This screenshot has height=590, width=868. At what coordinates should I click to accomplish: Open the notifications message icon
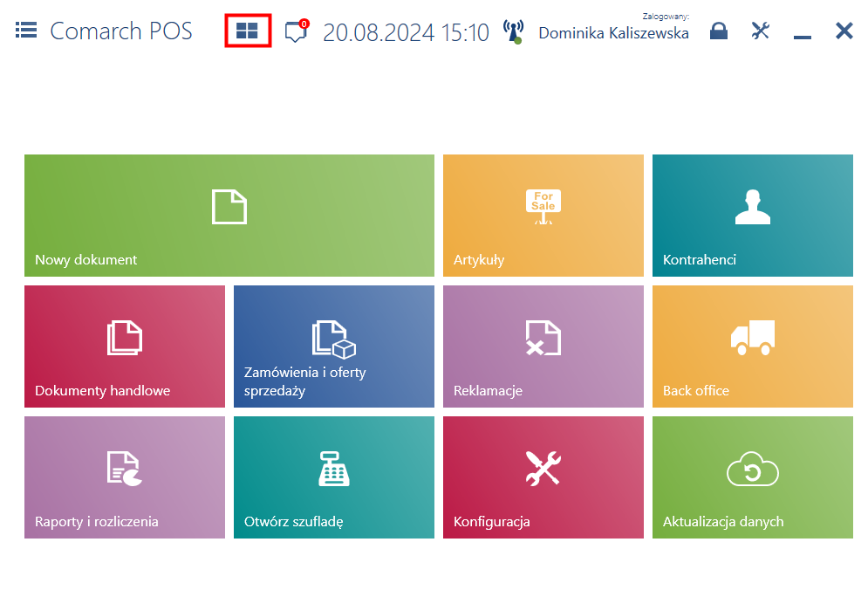[x=296, y=31]
